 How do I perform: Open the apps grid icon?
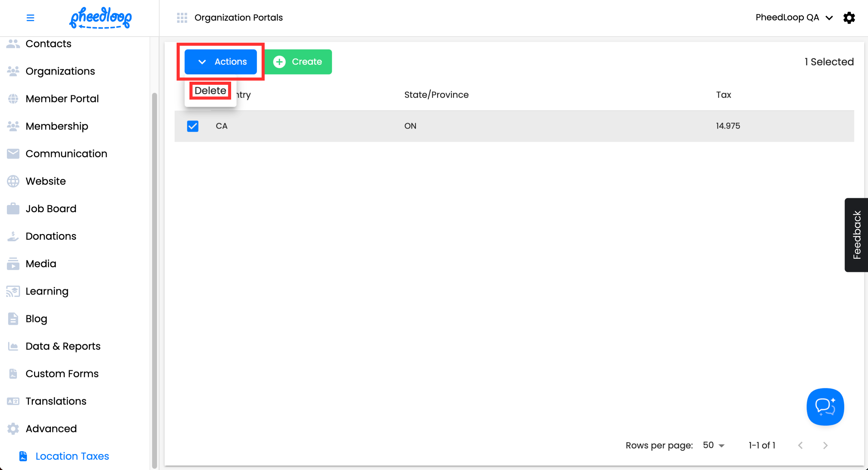(182, 18)
